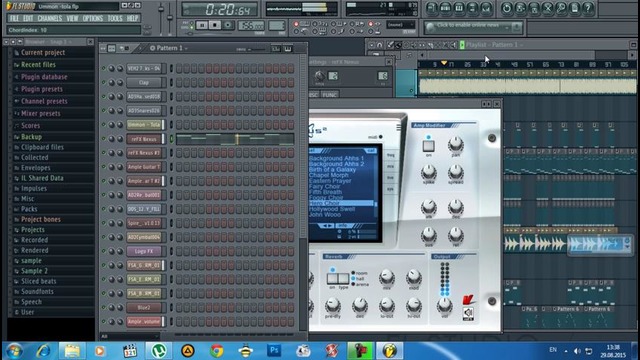Click the Pause button in transport
The image size is (640, 360).
click(x=202, y=25)
